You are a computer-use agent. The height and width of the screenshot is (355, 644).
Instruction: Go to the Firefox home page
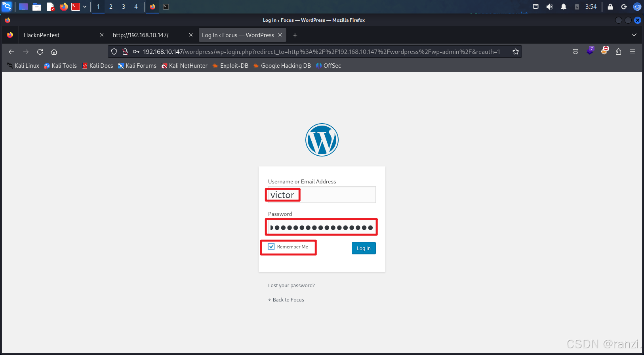[x=54, y=52]
